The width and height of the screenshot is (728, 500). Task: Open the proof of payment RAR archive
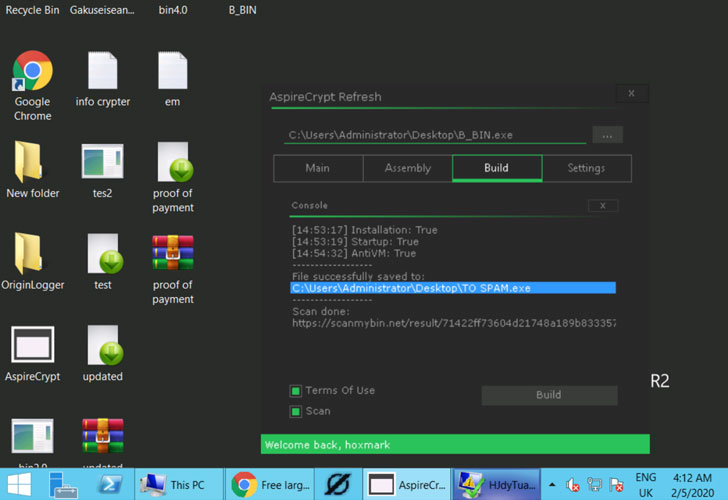[x=173, y=253]
